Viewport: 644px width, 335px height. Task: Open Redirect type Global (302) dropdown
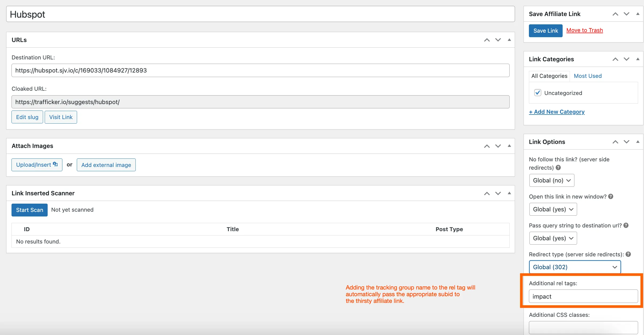click(x=575, y=267)
